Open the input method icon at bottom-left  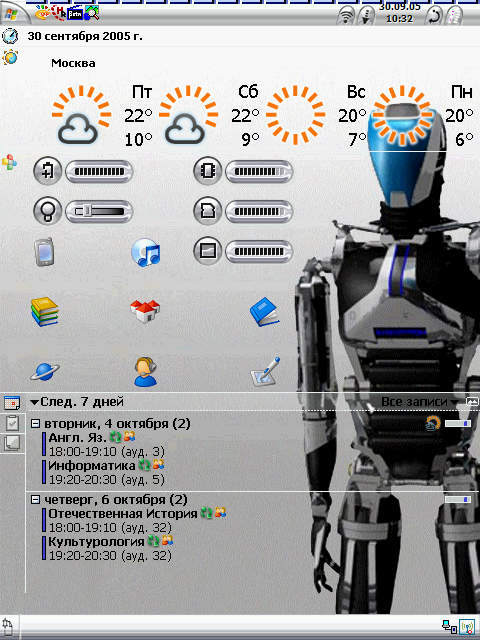9,626
